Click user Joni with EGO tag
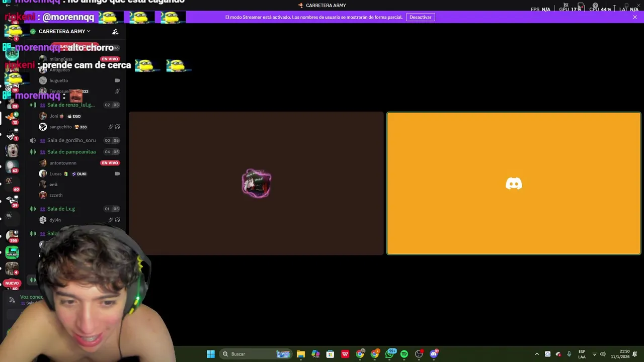The width and height of the screenshot is (644, 362). [54, 116]
